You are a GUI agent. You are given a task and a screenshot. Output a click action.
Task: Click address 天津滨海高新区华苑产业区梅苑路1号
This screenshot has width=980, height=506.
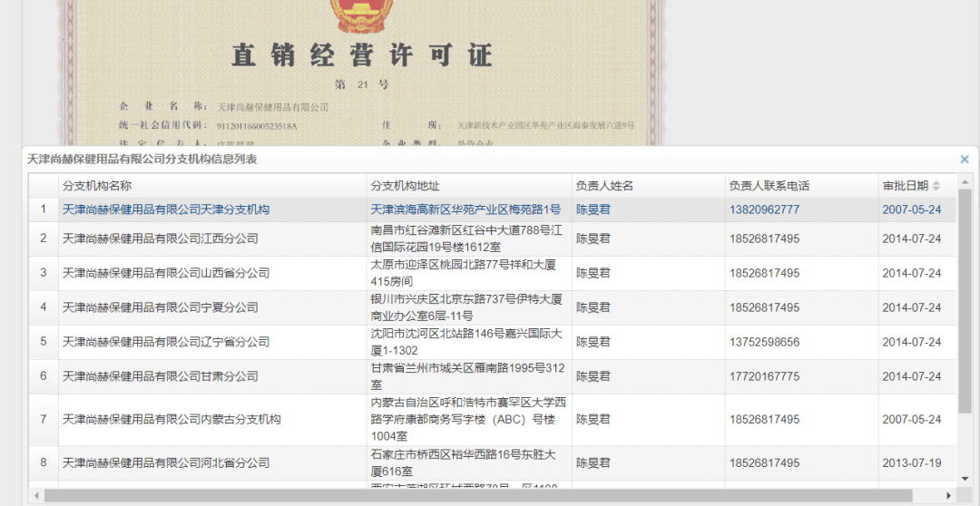point(465,209)
